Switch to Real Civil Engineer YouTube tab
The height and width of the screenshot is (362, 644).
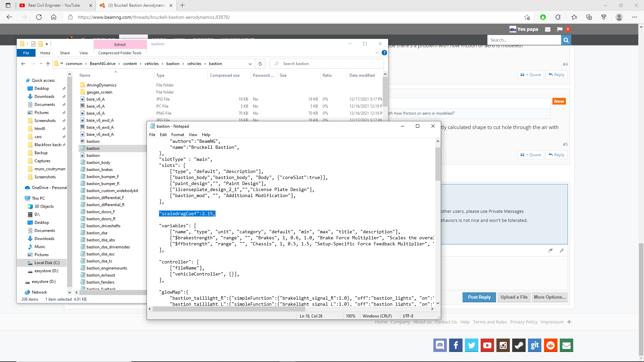coord(55,5)
